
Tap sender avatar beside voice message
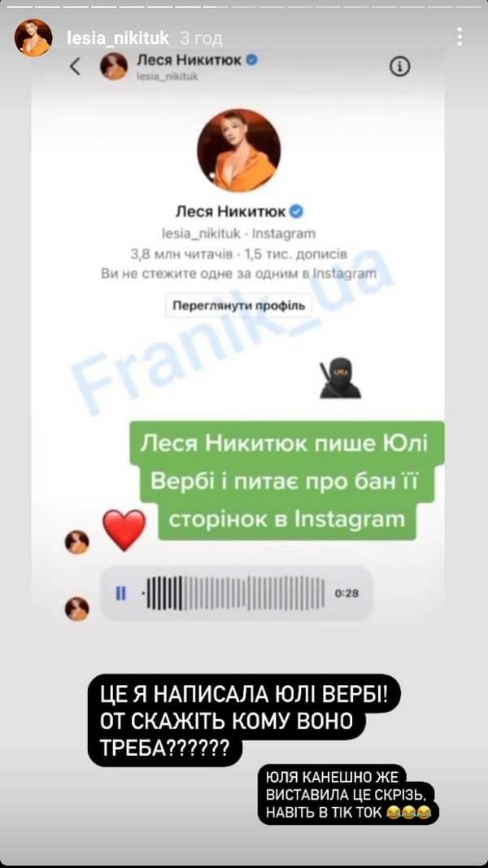click(77, 609)
